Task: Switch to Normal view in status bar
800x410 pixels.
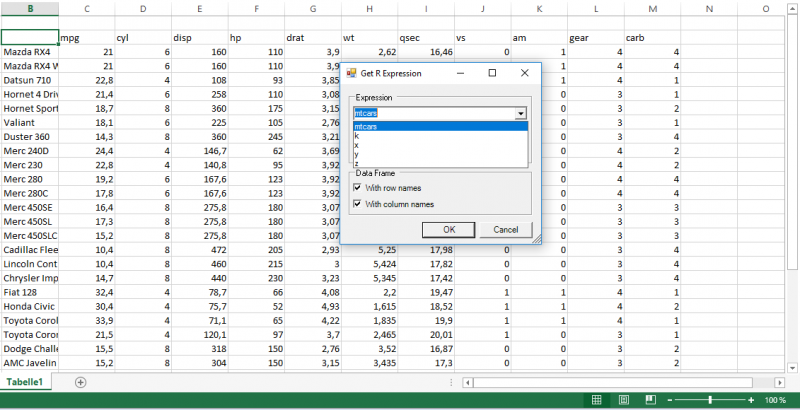Action: (x=596, y=400)
